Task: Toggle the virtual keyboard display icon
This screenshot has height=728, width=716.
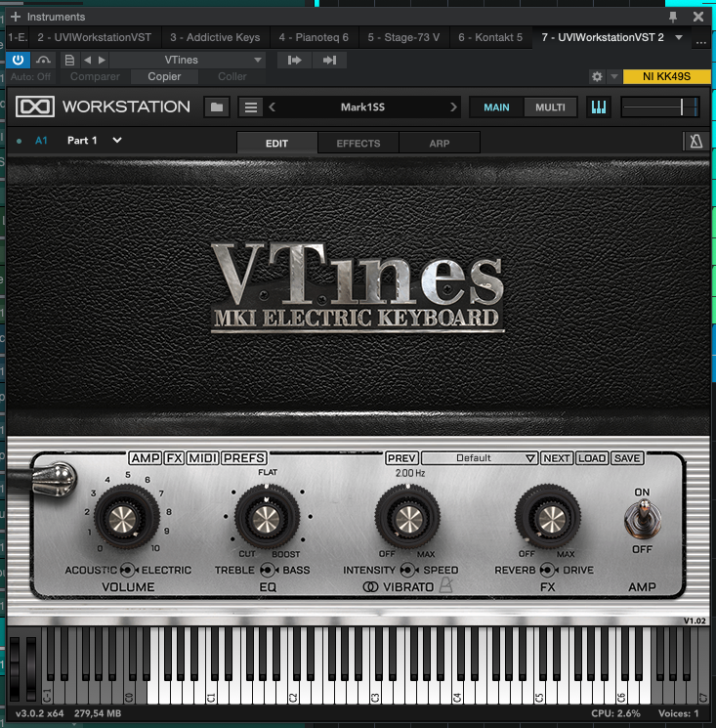Action: 599,107
